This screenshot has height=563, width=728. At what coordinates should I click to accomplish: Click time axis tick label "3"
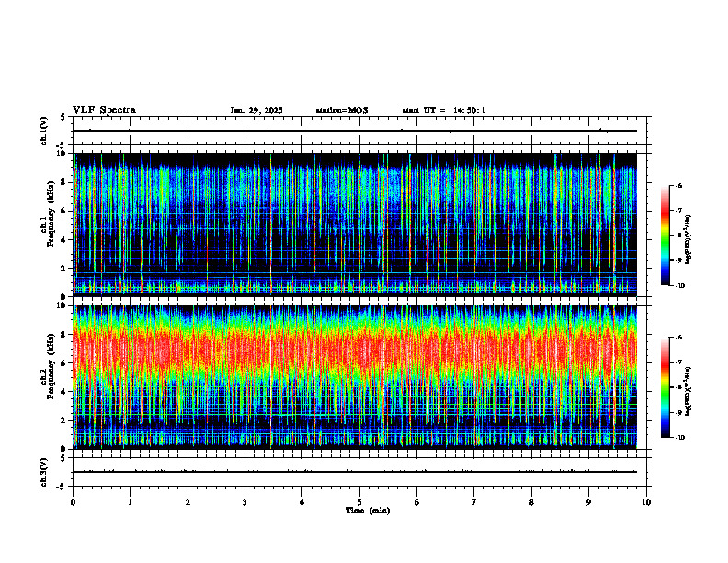(x=245, y=502)
